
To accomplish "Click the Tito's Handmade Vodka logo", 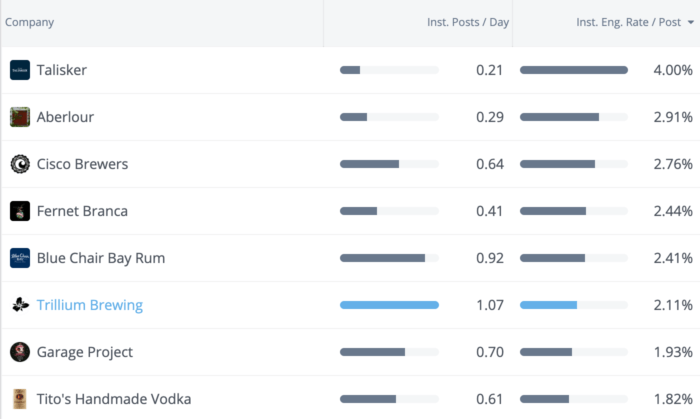I will pos(20,399).
